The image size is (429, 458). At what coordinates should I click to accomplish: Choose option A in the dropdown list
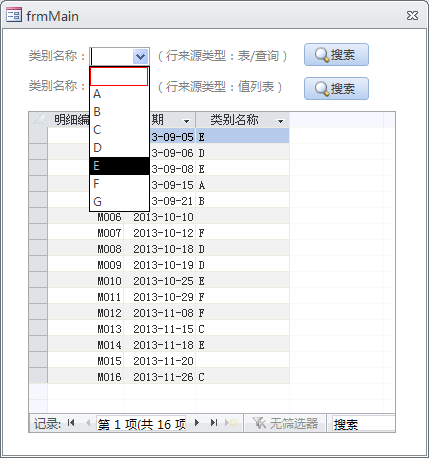(x=119, y=94)
